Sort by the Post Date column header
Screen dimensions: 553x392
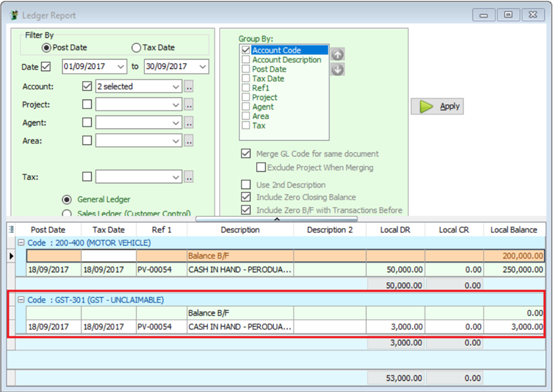tap(48, 230)
